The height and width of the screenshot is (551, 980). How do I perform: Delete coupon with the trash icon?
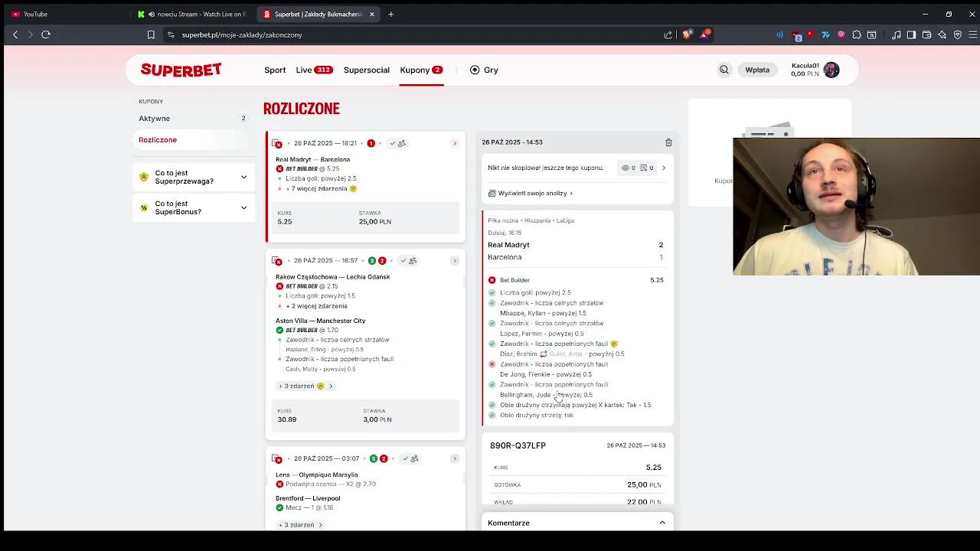[x=668, y=142]
